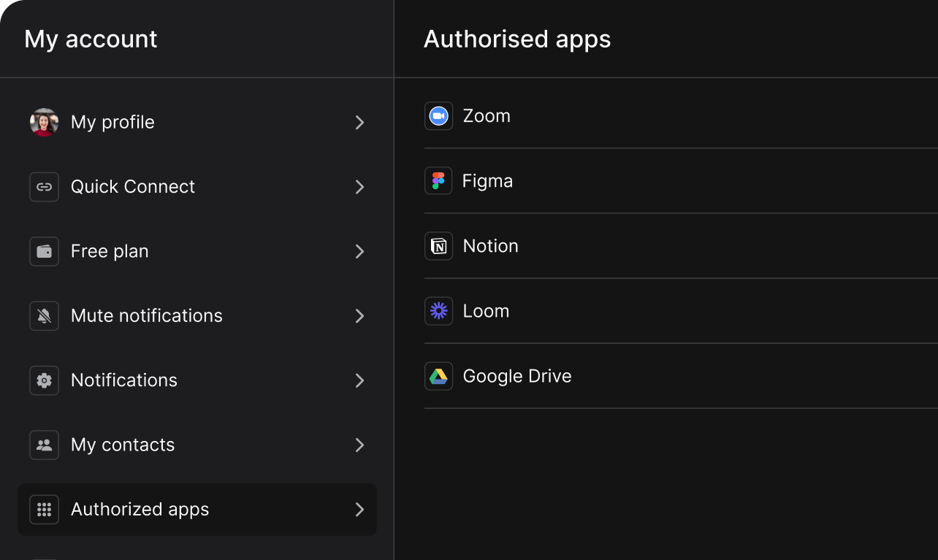Click the muted bell icon

[44, 316]
